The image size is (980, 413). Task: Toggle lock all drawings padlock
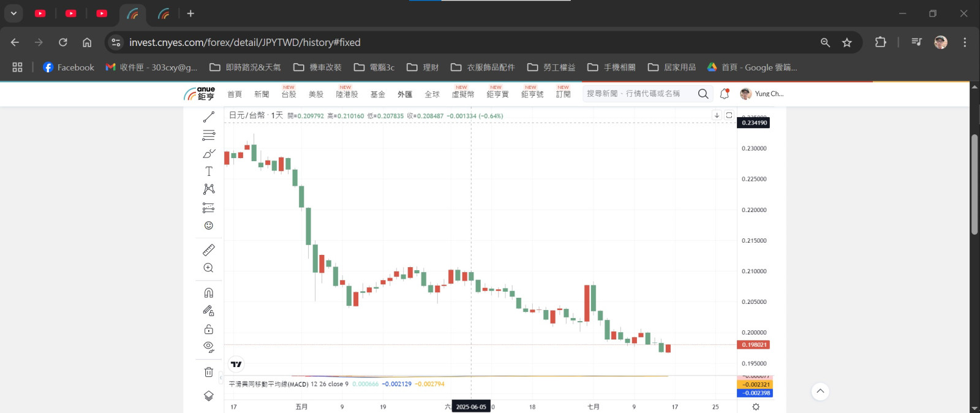click(x=209, y=329)
